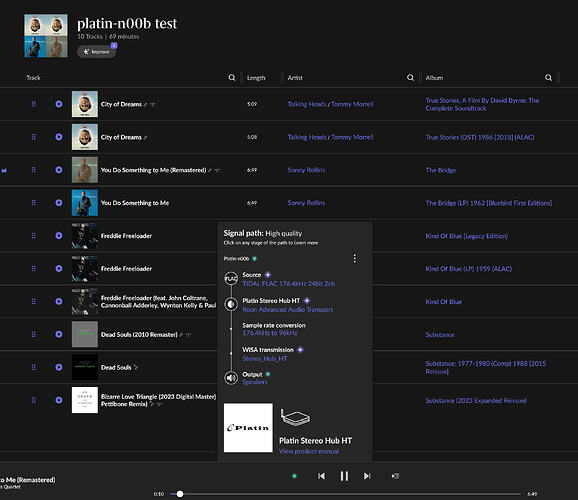Play Freddie Freeloader from Kind Of Blue (LP) 1959

[x=59, y=268]
